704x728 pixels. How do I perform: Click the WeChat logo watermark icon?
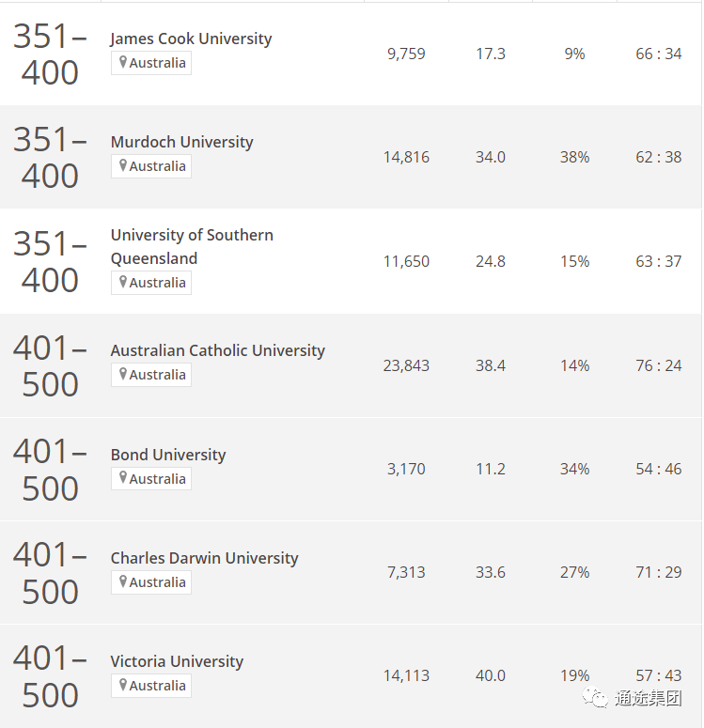pos(595,697)
